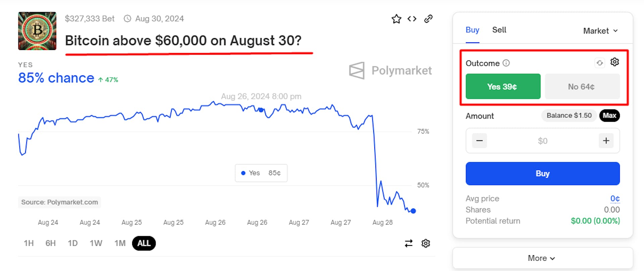This screenshot has width=644, height=271.
Task: Click Max to use full balance
Action: click(x=609, y=115)
